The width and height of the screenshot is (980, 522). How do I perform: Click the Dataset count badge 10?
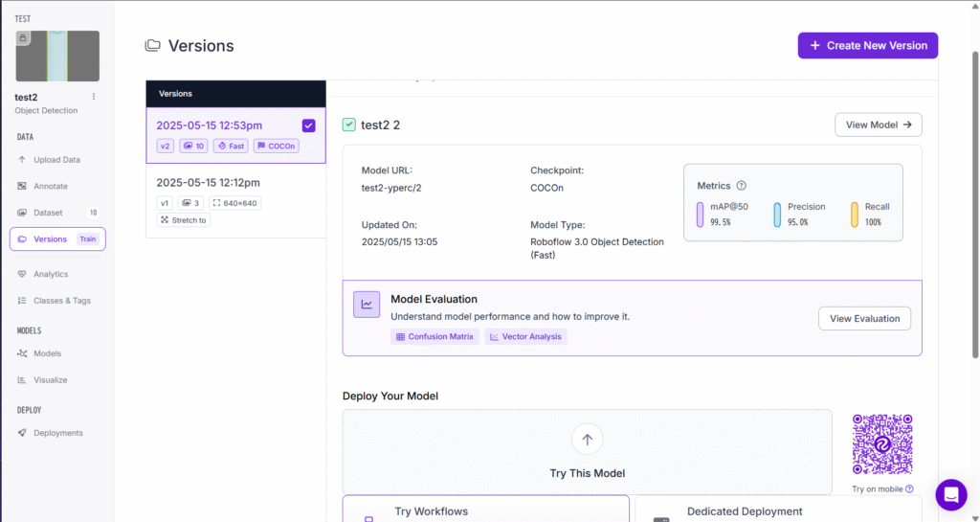(93, 213)
